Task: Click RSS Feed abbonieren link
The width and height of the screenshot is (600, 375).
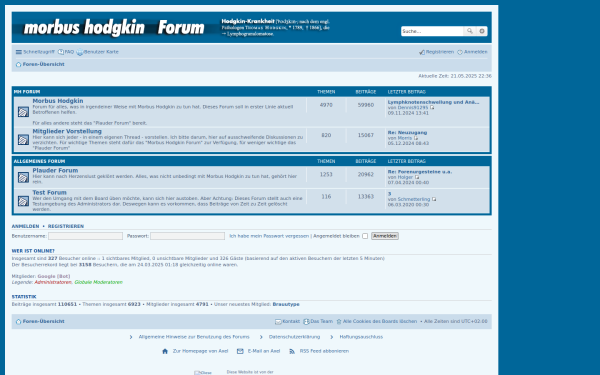Action: tap(324, 351)
